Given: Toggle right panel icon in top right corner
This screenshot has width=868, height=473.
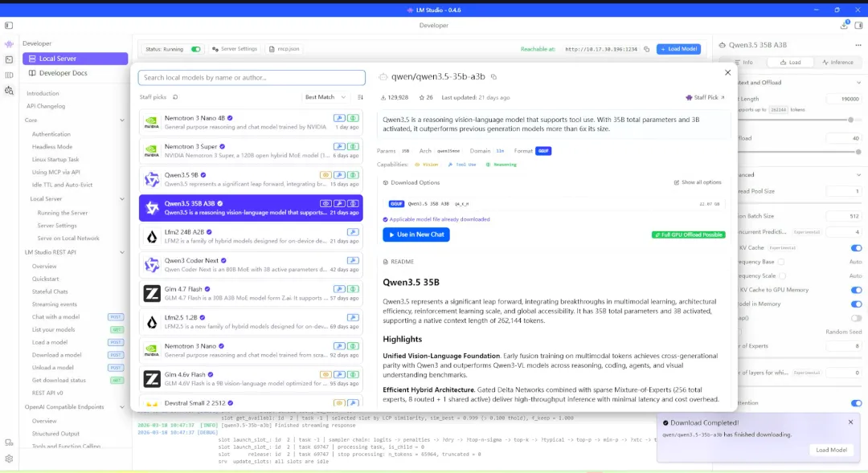Looking at the screenshot, I should (x=858, y=26).
